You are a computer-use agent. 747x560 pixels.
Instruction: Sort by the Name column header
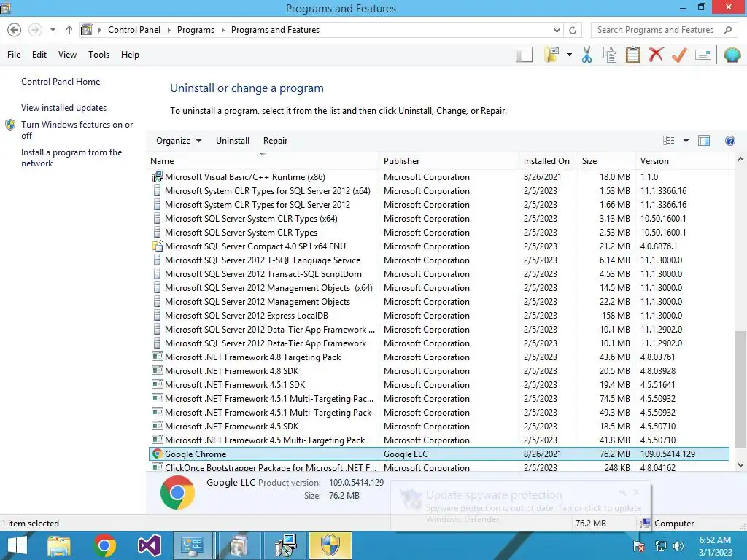[263, 161]
